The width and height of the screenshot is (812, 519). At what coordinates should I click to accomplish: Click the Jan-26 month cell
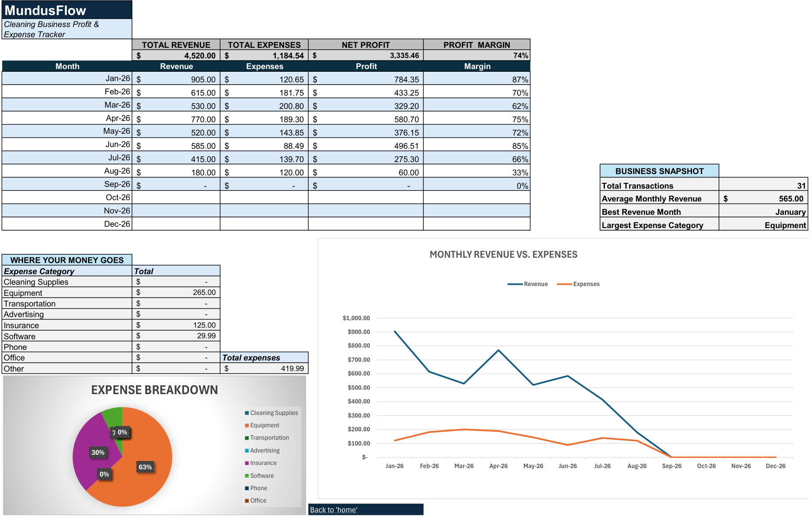67,78
